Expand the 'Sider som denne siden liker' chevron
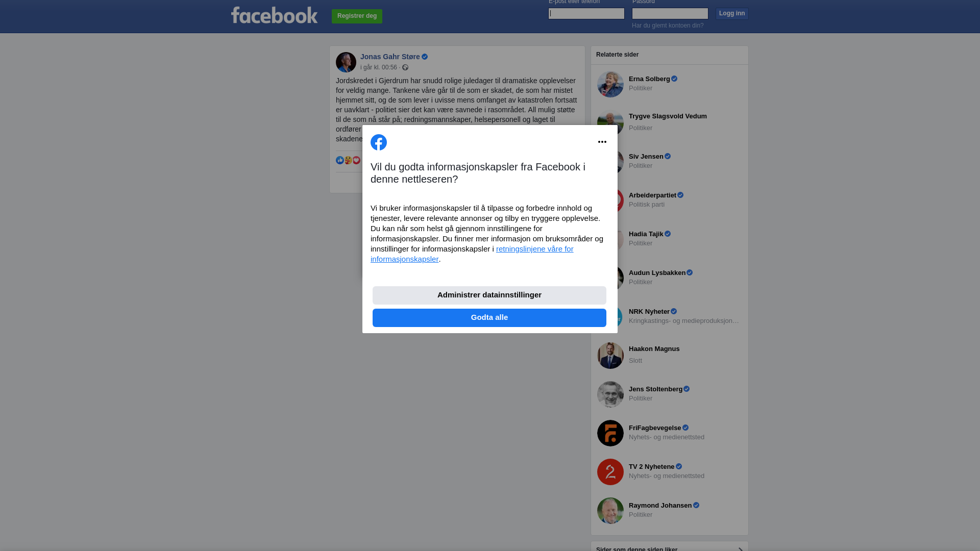This screenshot has width=980, height=551. (x=740, y=549)
